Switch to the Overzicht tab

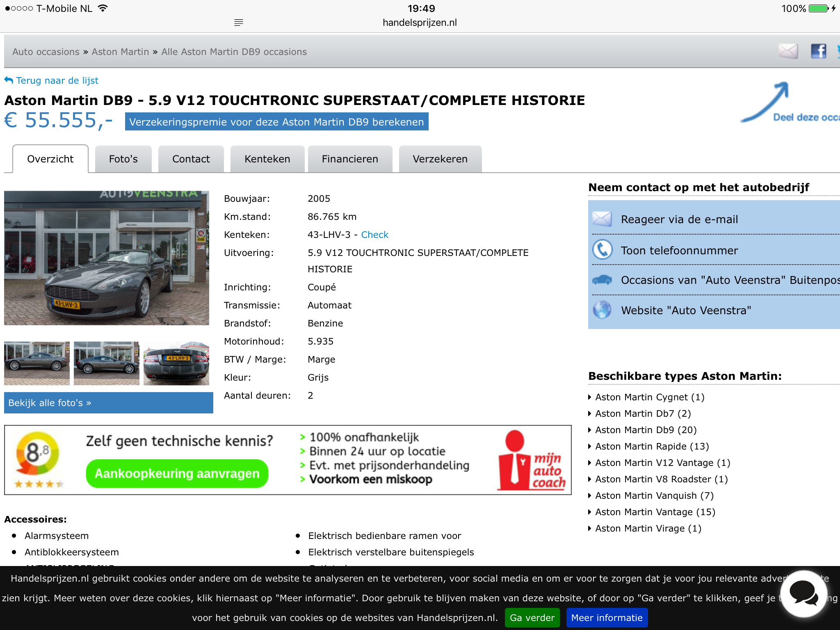point(50,159)
